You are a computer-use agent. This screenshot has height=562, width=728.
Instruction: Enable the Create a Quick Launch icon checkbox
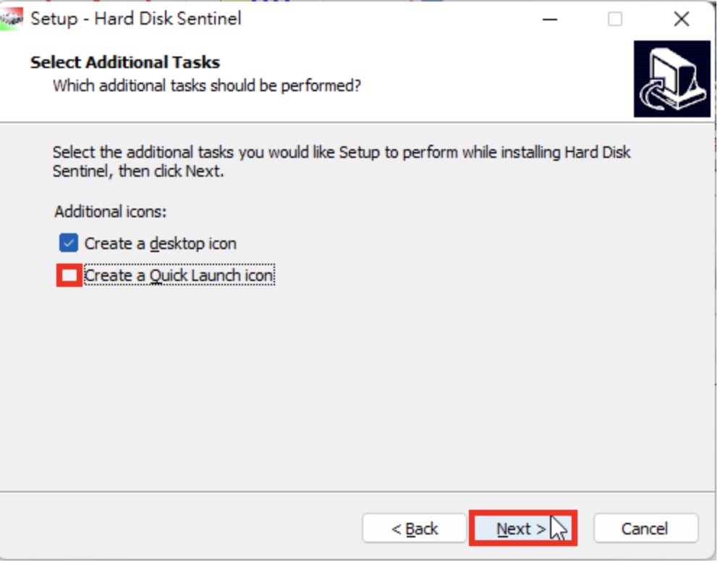[69, 275]
